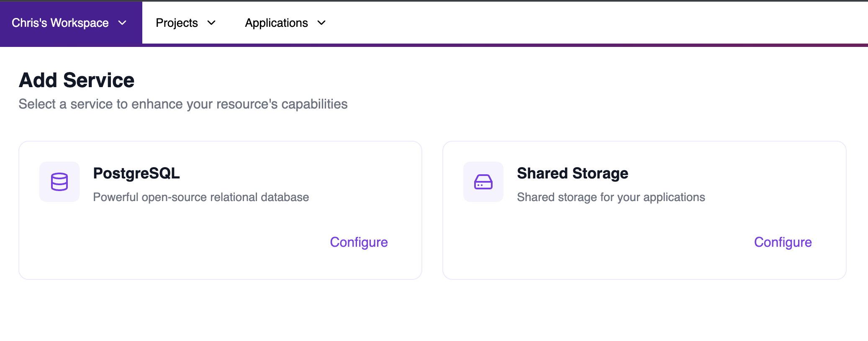This screenshot has width=868, height=341.
Task: Click the PostgreSQL database icon
Action: pos(59,182)
